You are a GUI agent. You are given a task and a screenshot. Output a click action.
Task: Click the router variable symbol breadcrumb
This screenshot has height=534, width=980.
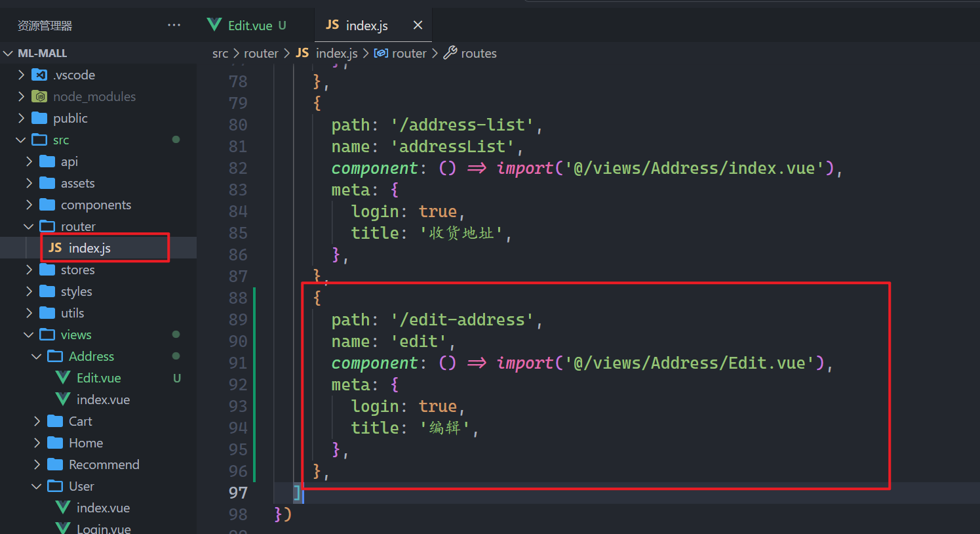coord(400,53)
